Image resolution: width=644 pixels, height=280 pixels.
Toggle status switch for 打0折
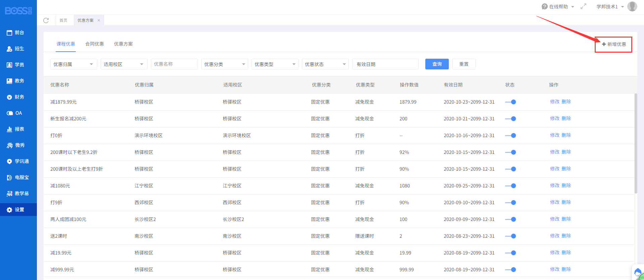[511, 135]
